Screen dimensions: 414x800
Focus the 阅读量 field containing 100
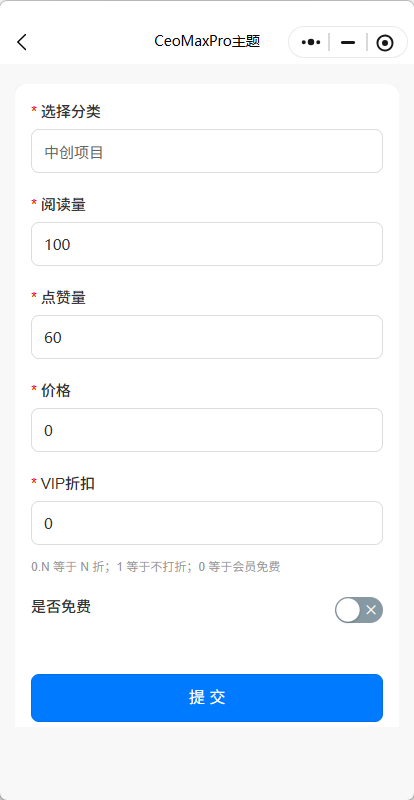(207, 244)
